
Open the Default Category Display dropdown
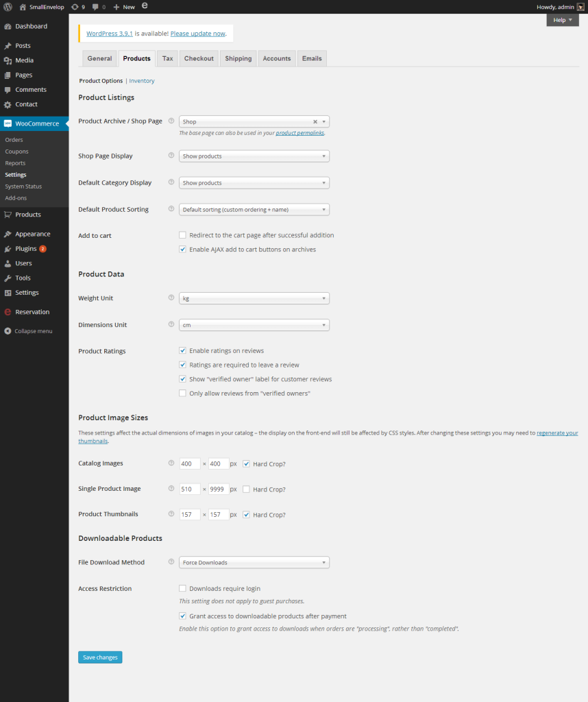point(254,183)
